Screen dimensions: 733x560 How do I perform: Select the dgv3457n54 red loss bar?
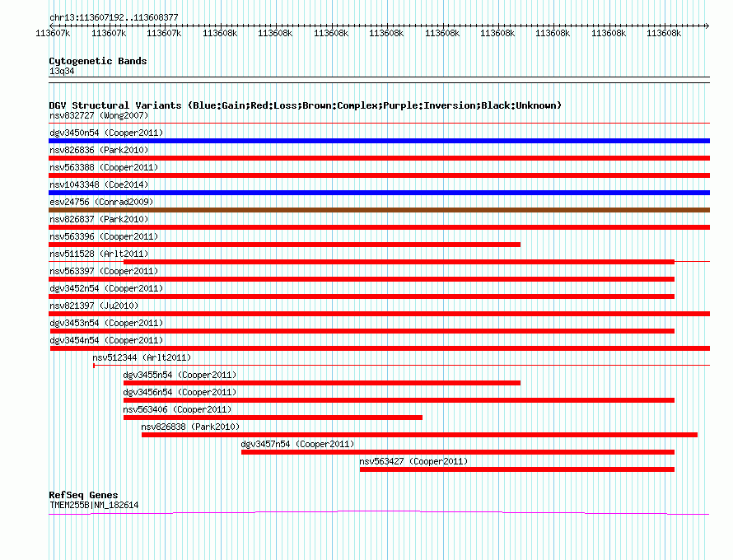[x=458, y=452]
